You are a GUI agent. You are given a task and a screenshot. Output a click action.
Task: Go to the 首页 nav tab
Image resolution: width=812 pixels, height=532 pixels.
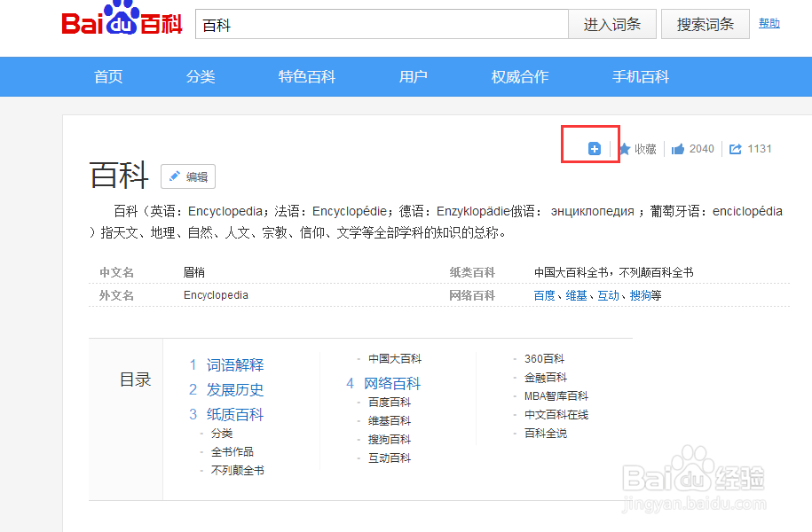108,76
